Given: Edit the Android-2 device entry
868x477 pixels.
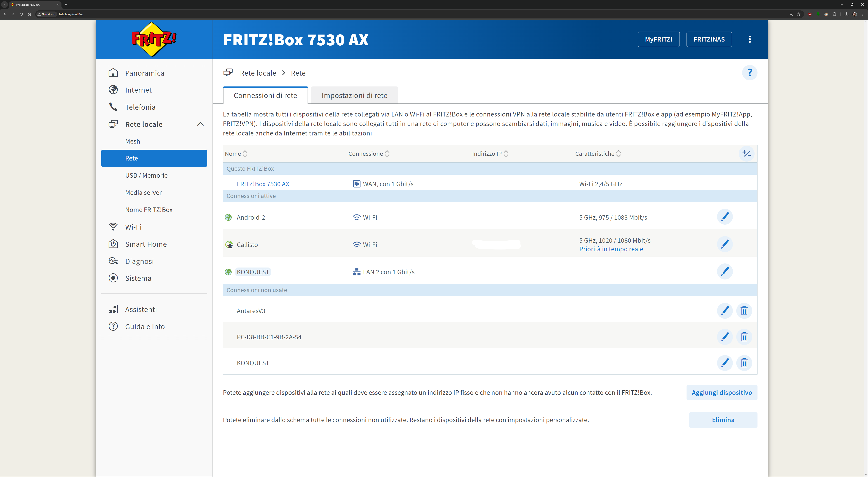Looking at the screenshot, I should tap(725, 217).
